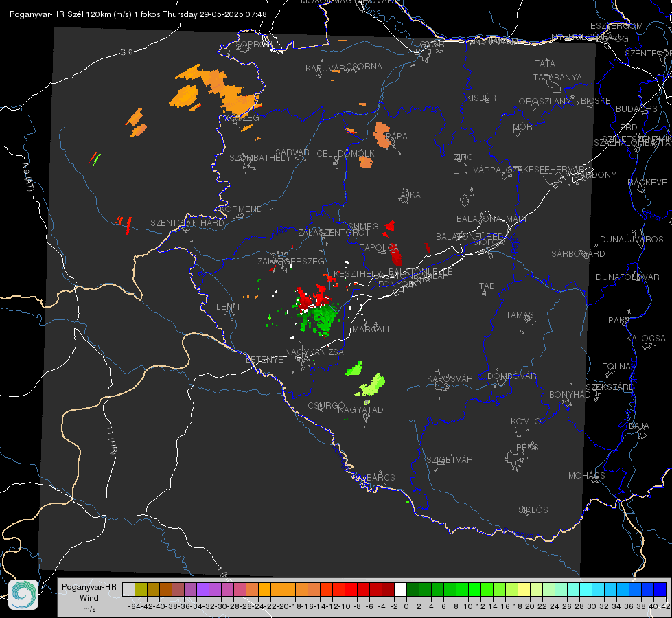Click the MÓR city label
Screen dimensions: 672x618
(523, 127)
